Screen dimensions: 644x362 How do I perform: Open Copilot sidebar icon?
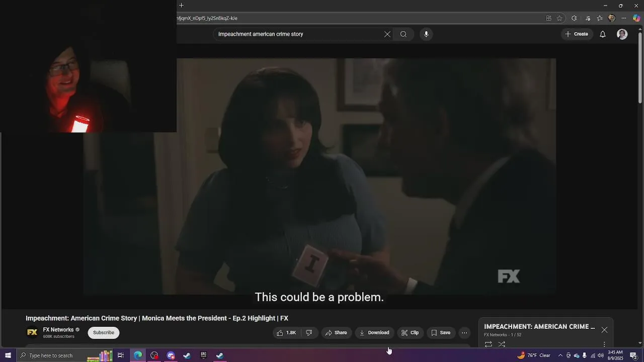(636, 18)
